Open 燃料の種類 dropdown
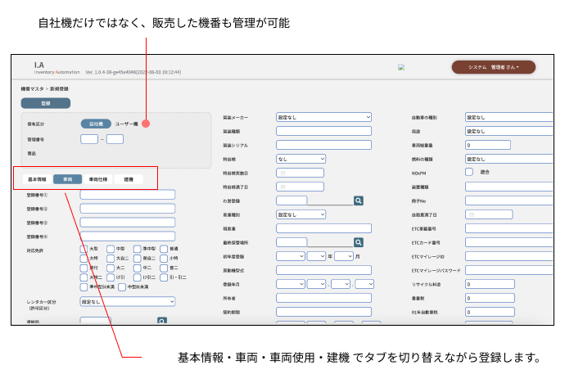 508,159
